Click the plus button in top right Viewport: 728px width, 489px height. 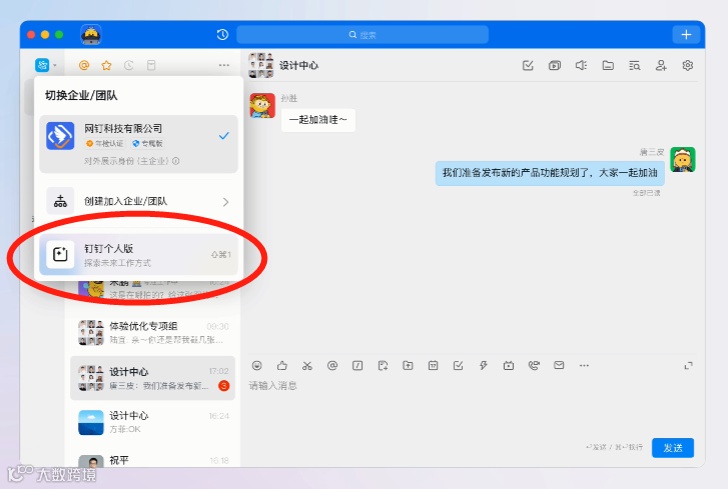pyautogui.click(x=686, y=34)
